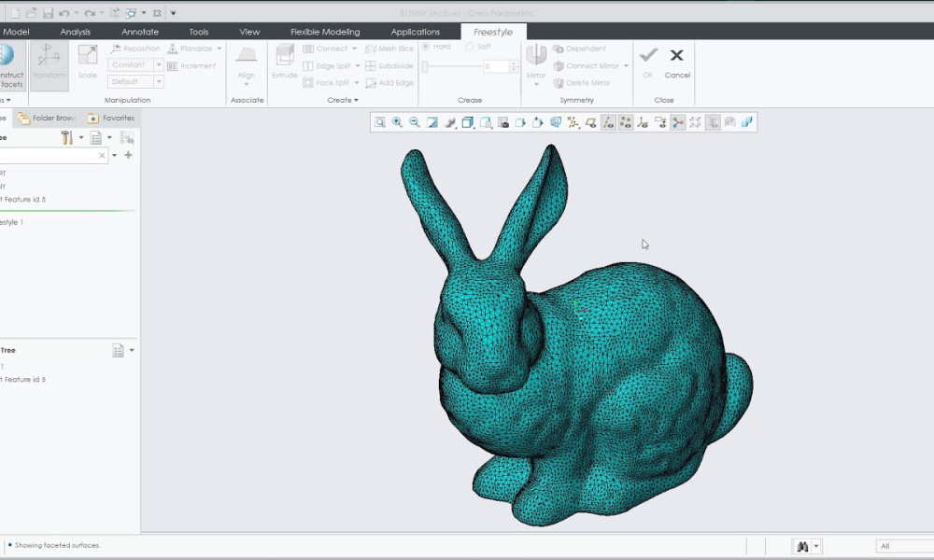Click the Save icon in quick access toolbar
The width and height of the screenshot is (934, 560).
point(48,13)
